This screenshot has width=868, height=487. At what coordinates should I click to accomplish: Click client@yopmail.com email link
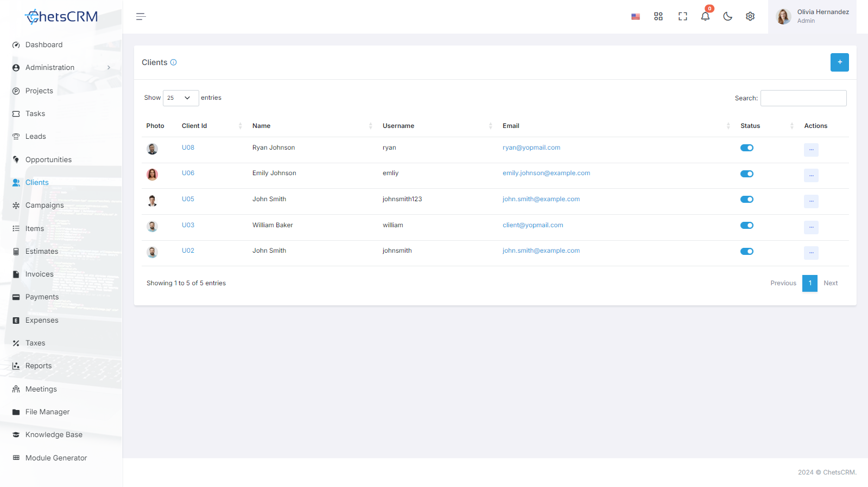533,225
